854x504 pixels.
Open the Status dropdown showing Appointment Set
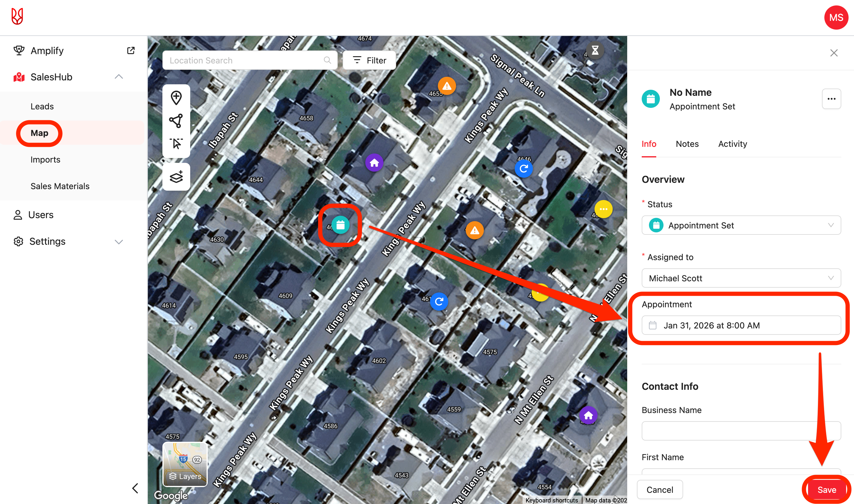coord(741,225)
